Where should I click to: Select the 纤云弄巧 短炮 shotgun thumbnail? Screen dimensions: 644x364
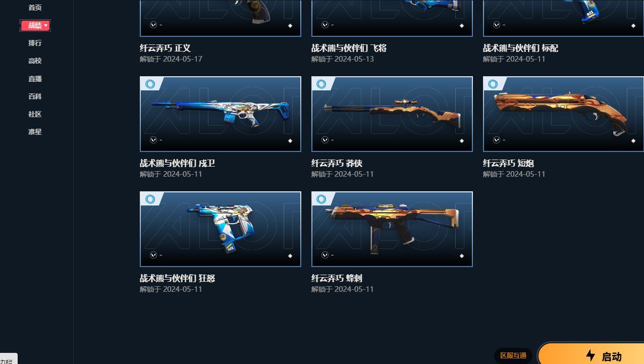(563, 114)
